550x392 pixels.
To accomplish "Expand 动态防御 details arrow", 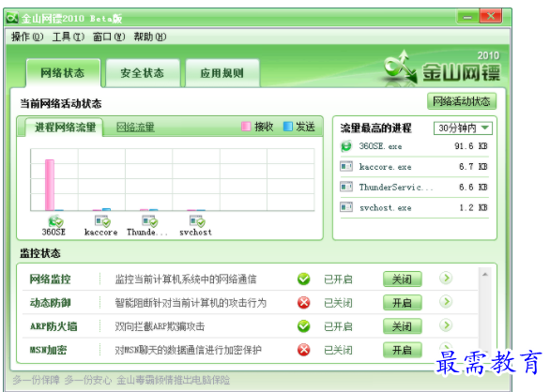I will [x=446, y=302].
